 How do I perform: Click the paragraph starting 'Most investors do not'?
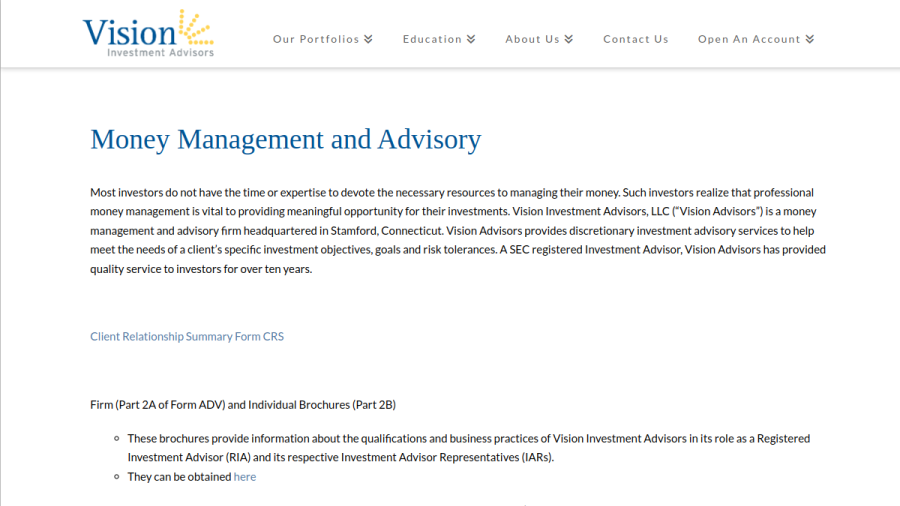click(x=458, y=231)
